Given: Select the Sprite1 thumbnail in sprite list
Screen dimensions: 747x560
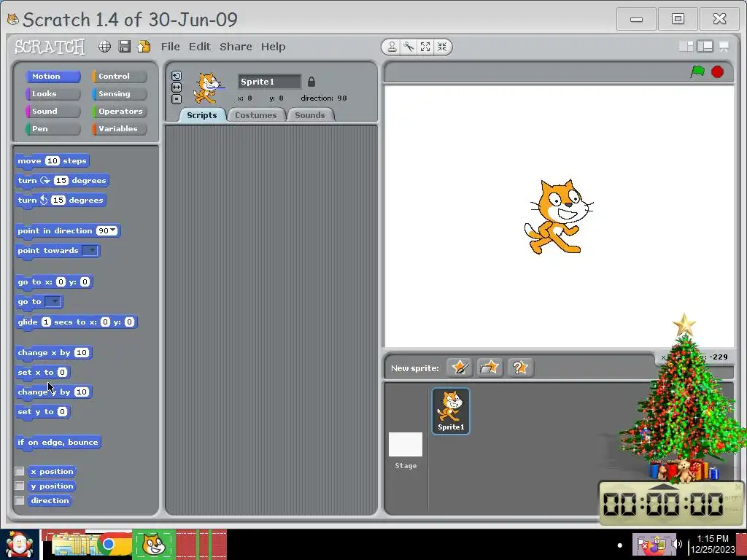Looking at the screenshot, I should (451, 411).
